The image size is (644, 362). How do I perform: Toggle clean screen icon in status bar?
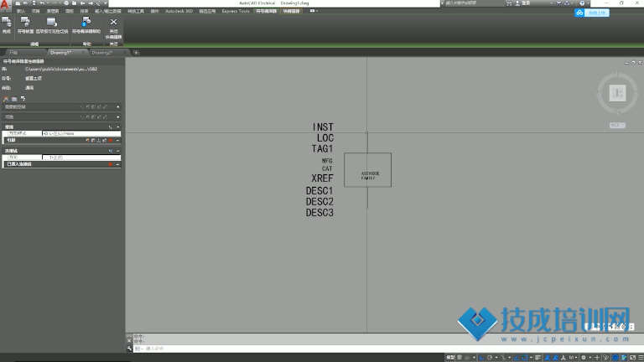pyautogui.click(x=633, y=358)
